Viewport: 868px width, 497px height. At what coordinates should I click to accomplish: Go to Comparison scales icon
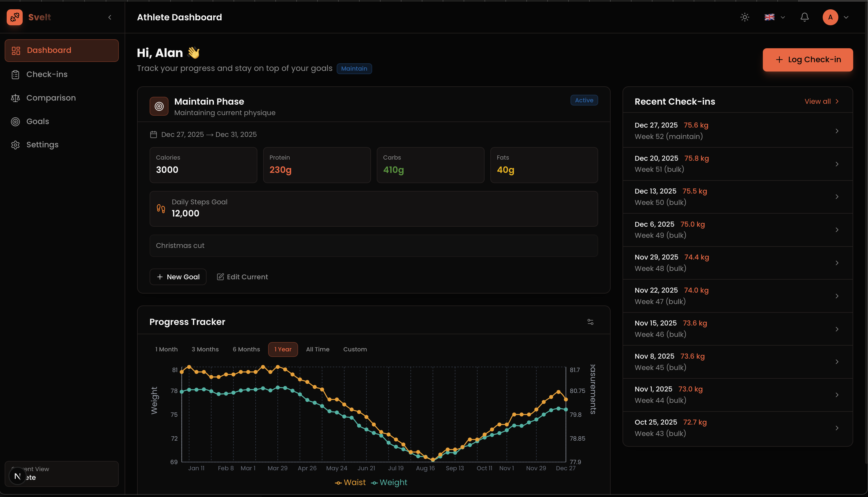point(15,98)
